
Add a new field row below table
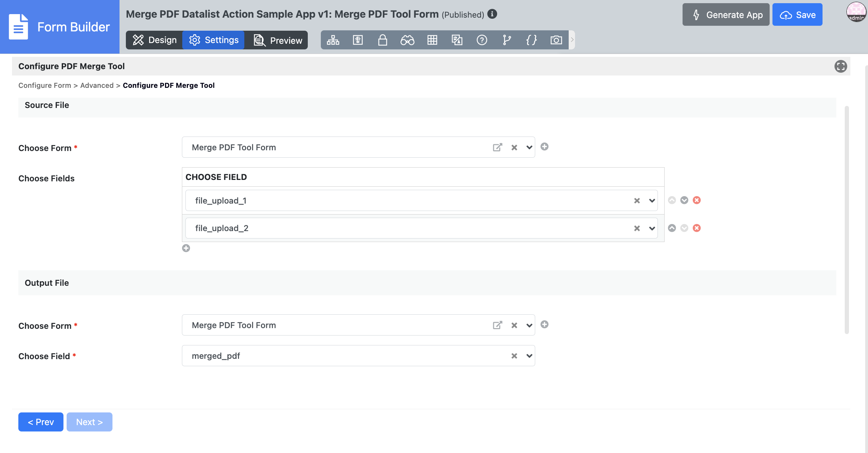pos(186,248)
